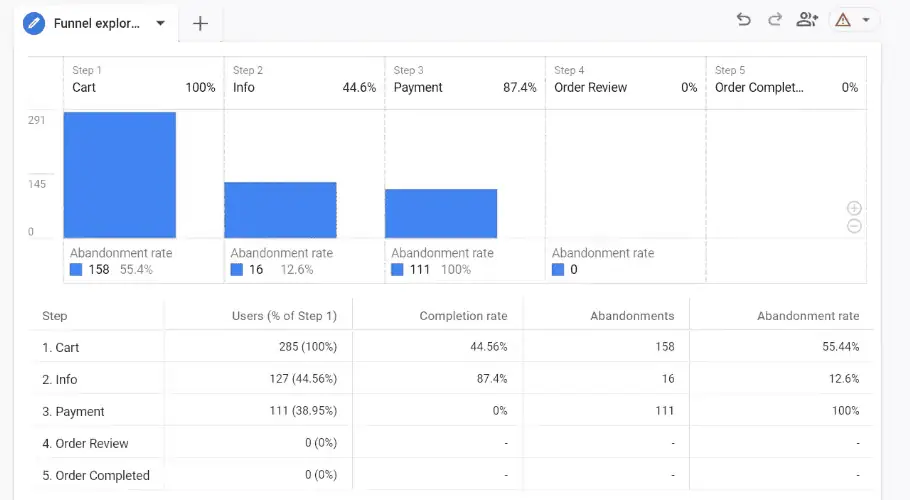Click the warning triangle icon

[843, 20]
